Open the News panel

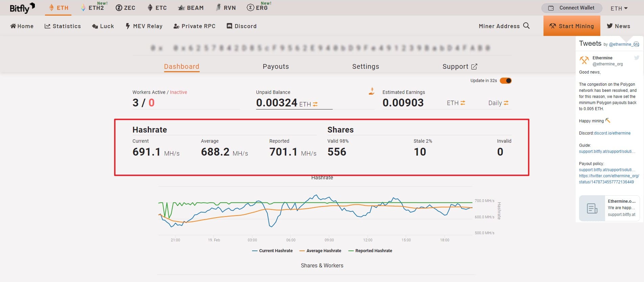618,26
